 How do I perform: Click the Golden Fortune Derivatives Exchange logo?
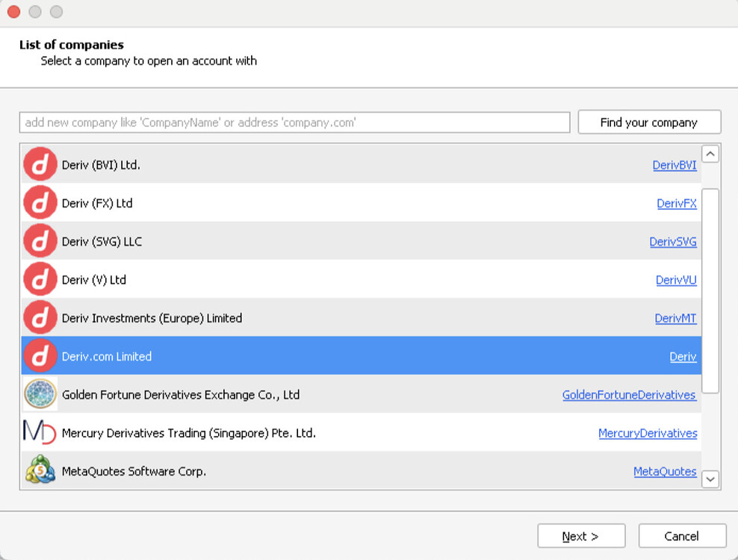point(40,394)
